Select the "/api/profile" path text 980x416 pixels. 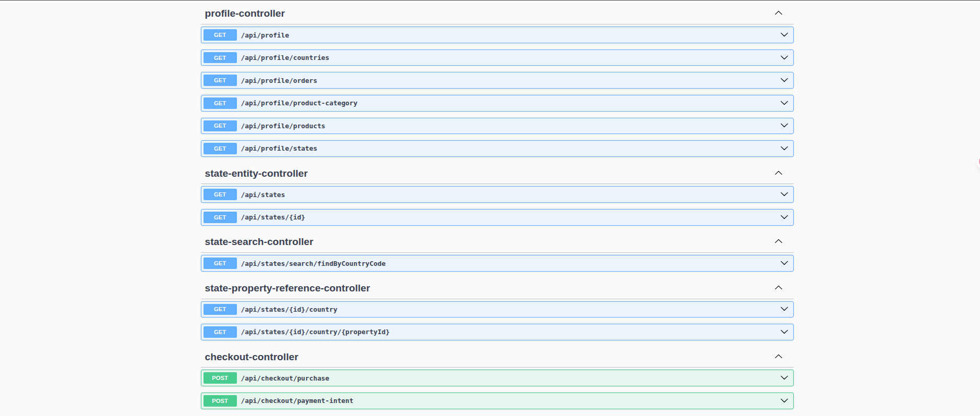coord(265,35)
